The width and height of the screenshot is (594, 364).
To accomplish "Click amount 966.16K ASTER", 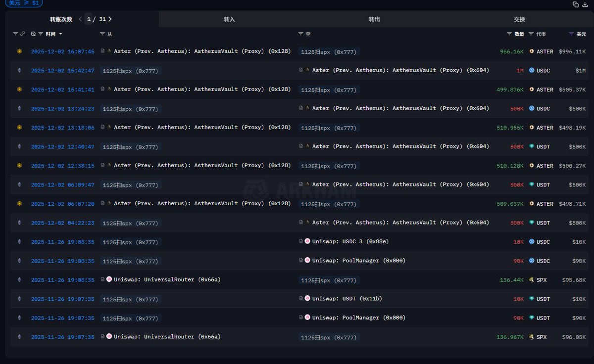I will pos(512,51).
